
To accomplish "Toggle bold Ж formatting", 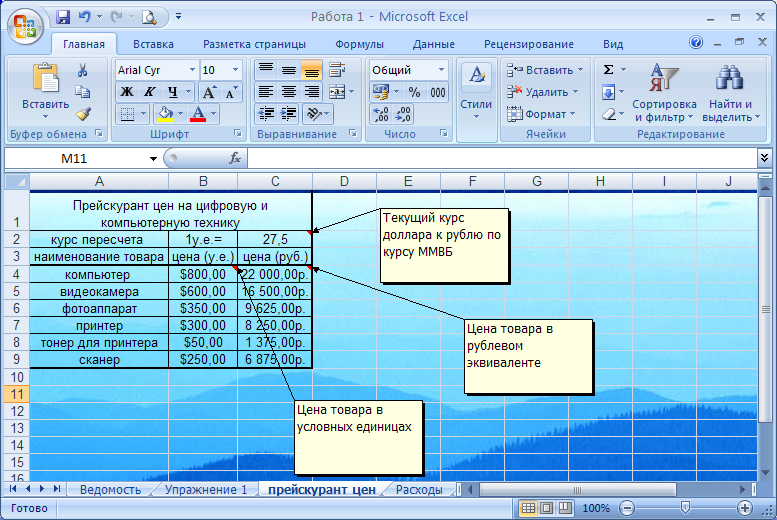I will [127, 92].
